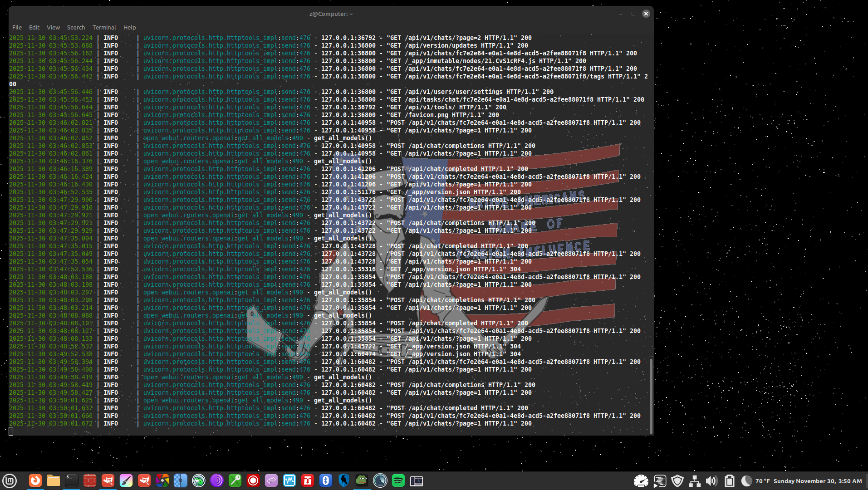Launch the green key password app

[235, 480]
